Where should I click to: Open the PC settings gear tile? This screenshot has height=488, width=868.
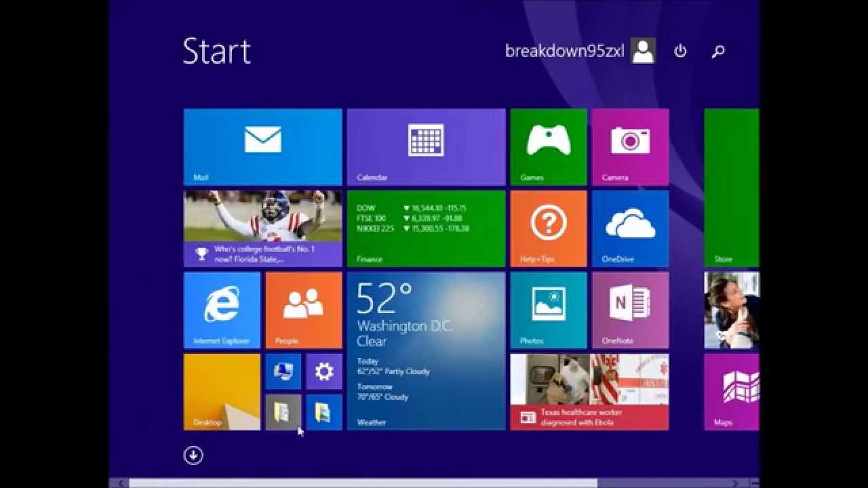pyautogui.click(x=324, y=371)
